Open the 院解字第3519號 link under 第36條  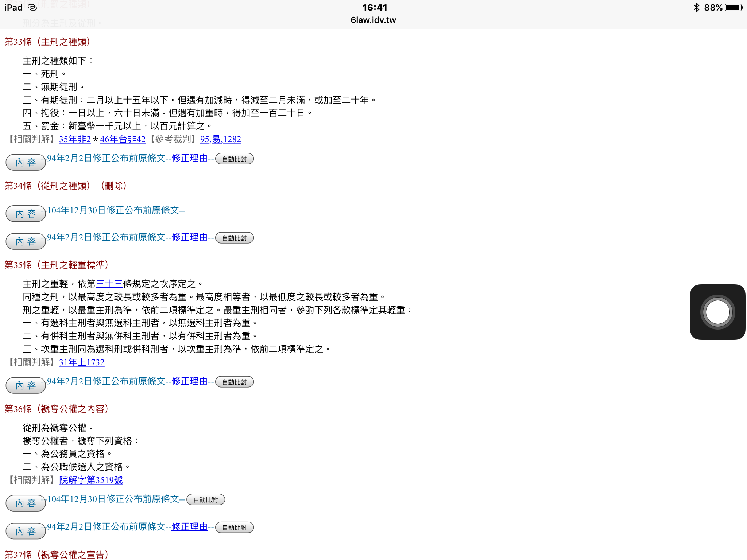[90, 480]
